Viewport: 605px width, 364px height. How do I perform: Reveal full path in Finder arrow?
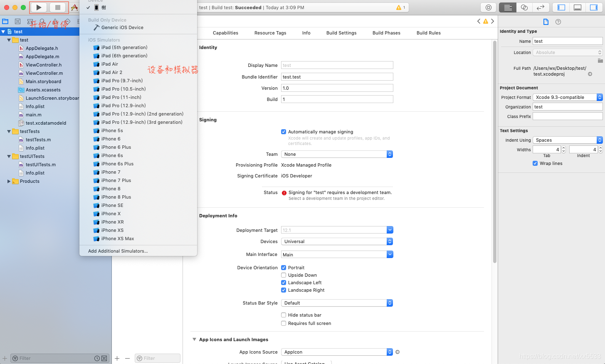590,74
